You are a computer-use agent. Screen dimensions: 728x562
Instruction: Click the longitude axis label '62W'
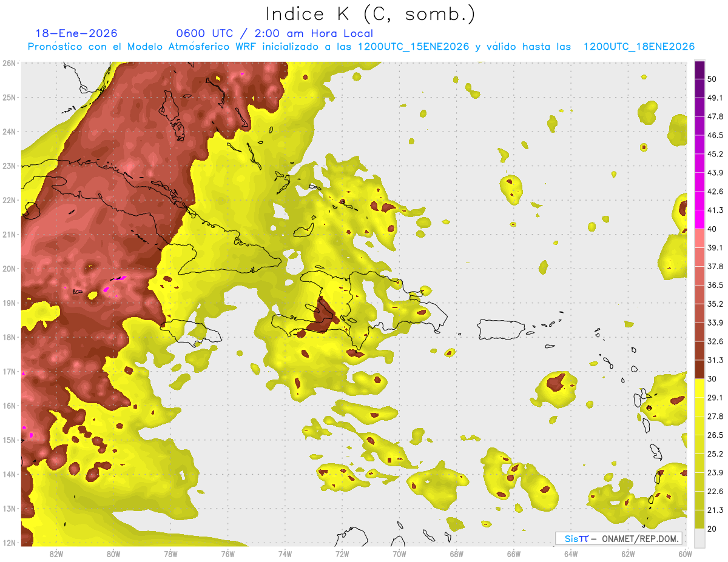tap(628, 554)
